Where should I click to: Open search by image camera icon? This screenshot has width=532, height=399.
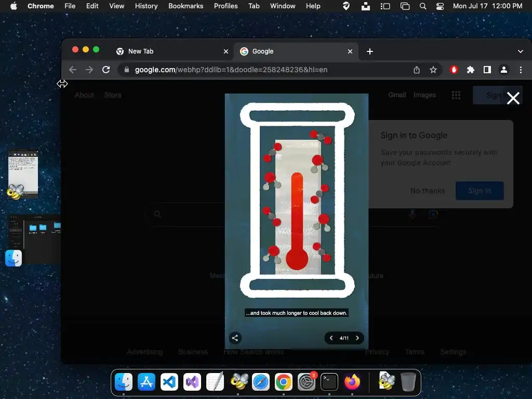coord(433,215)
